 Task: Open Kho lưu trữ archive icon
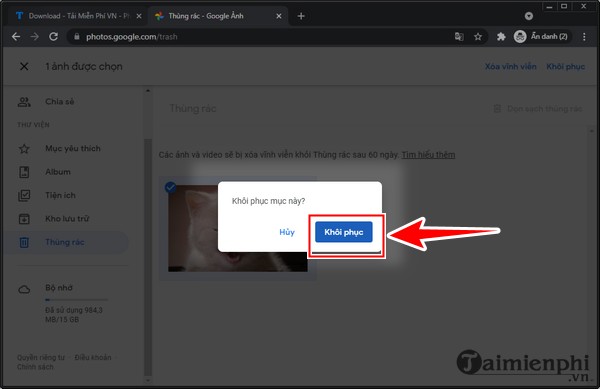pos(24,219)
